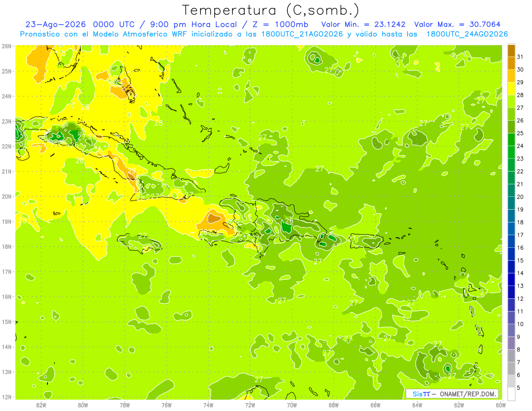Image resolution: width=532 pixels, height=411 pixels.
Task: Click the color bar segment between 20 and 21
Action: point(511,190)
